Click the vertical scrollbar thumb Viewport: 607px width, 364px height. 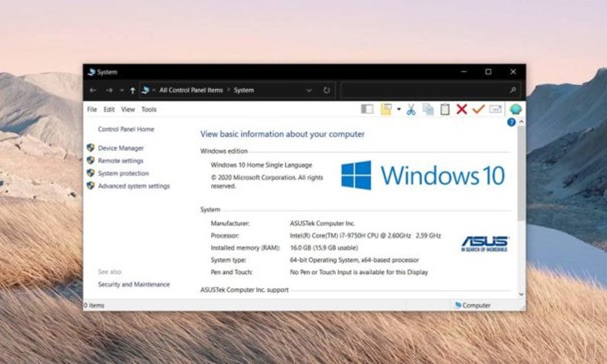pos(521,173)
